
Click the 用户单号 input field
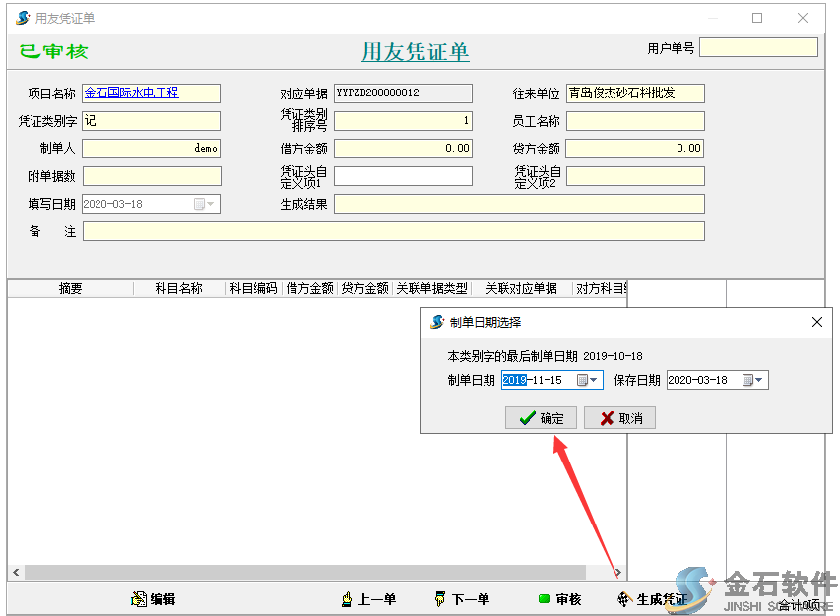point(758,47)
